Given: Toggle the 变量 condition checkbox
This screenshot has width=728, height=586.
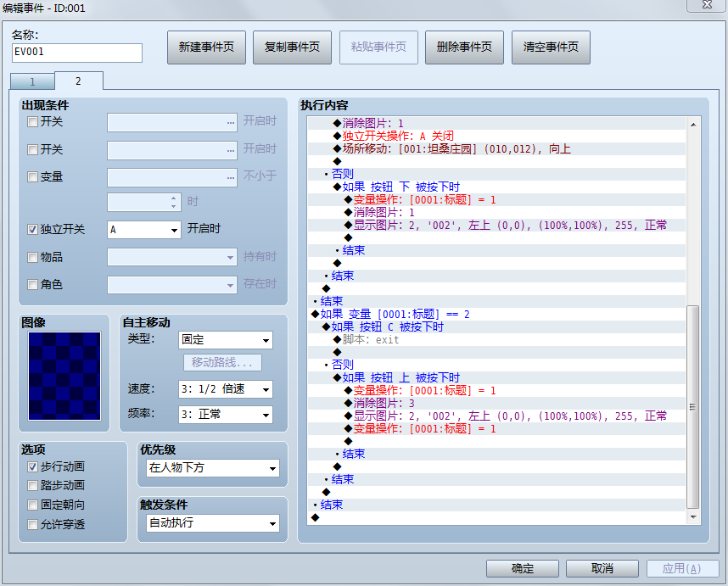Looking at the screenshot, I should [32, 176].
